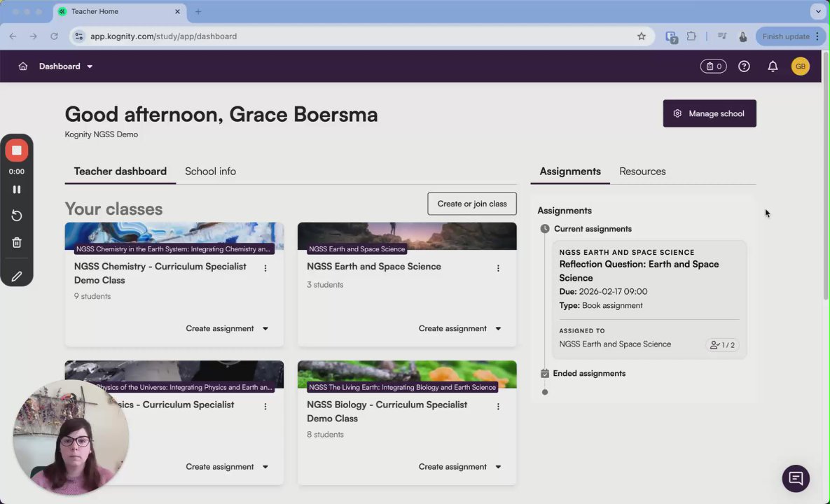830x504 pixels.
Task: Click the address bar URL field
Action: pyautogui.click(x=362, y=36)
